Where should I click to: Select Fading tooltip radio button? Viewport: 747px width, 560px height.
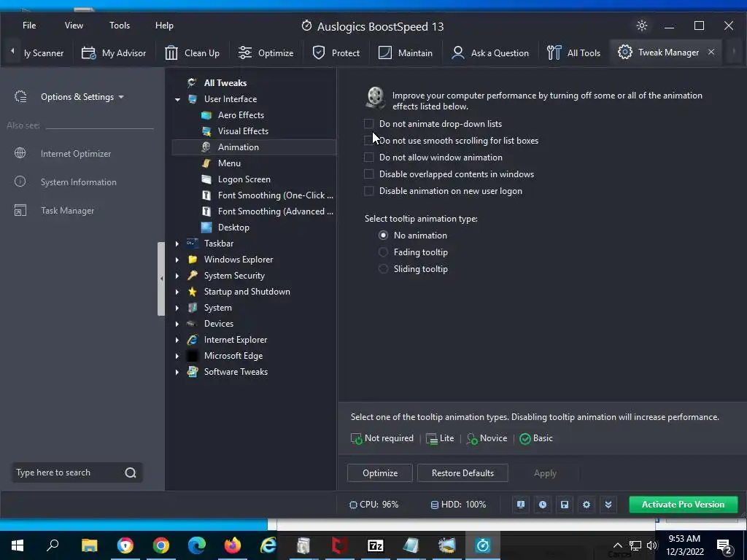click(x=383, y=252)
